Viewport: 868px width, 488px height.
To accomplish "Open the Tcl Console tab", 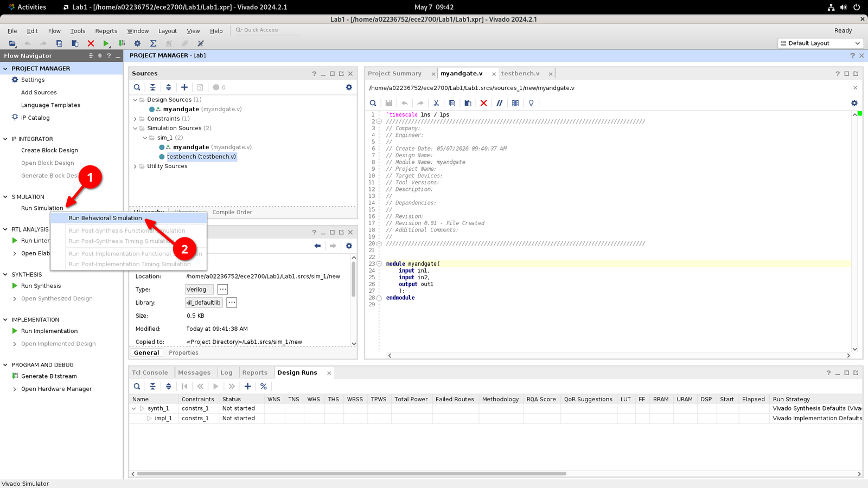I will [x=150, y=373].
